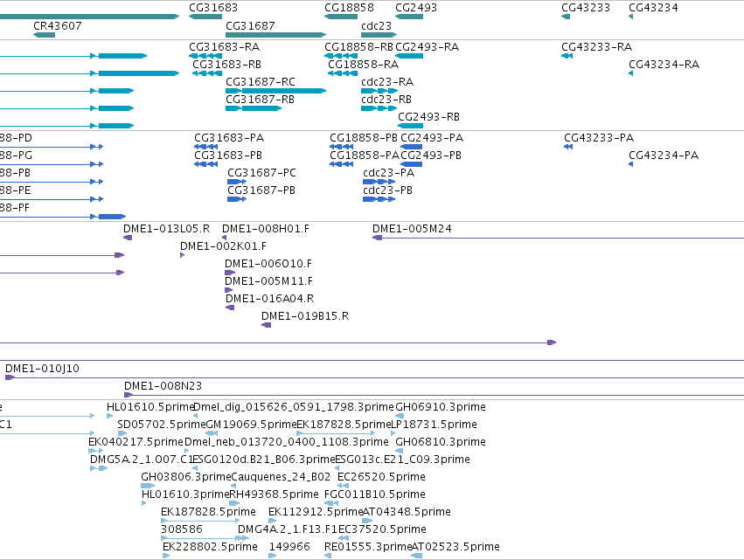The image size is (744, 560).
Task: Open clone end DME1-002K01.F
Action: 223,246
